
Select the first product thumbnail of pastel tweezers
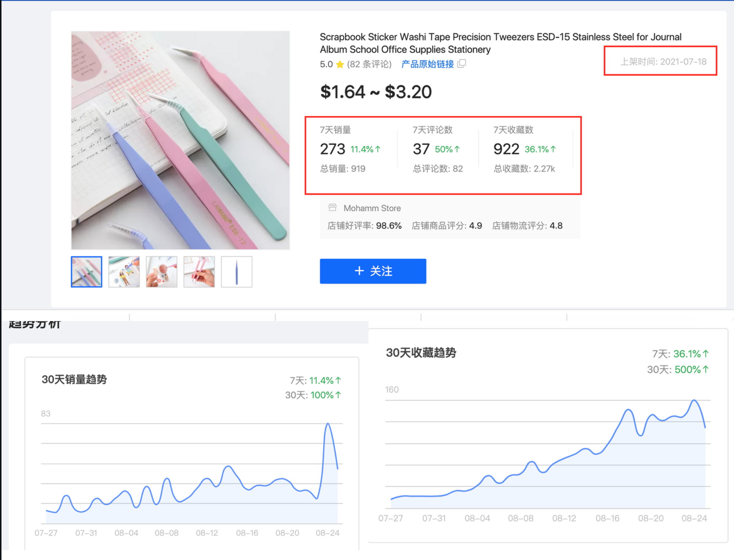point(86,271)
